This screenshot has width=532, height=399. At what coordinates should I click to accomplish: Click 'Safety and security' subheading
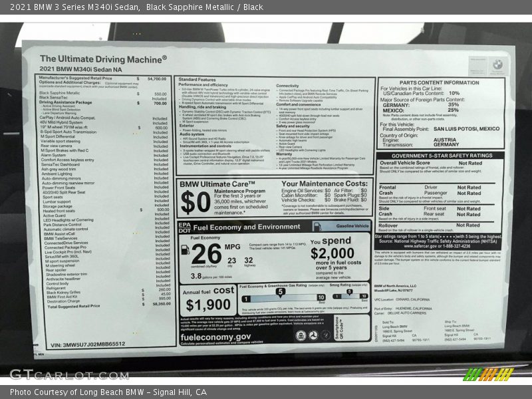(x=293, y=126)
